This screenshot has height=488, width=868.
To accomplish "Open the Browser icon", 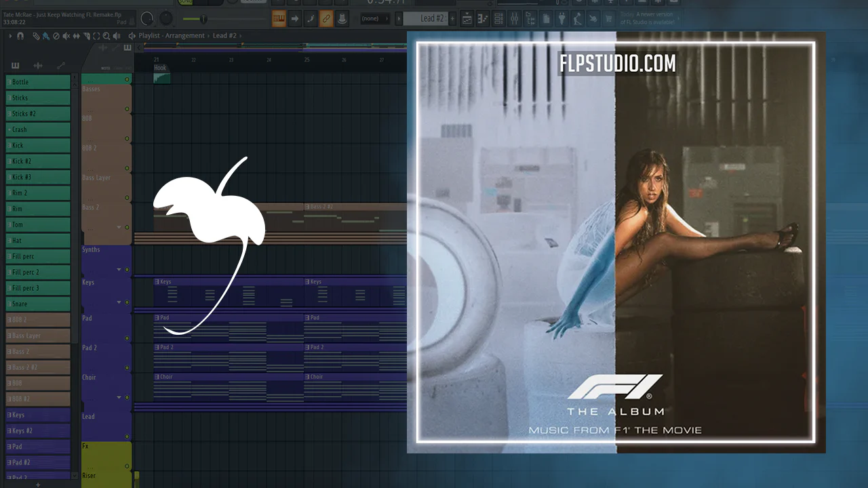I will pyautogui.click(x=530, y=18).
